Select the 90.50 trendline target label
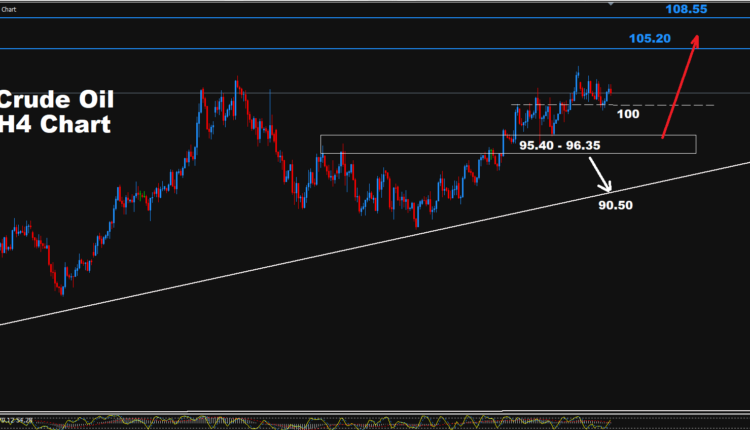Screen dimensions: 750x430 pos(616,205)
